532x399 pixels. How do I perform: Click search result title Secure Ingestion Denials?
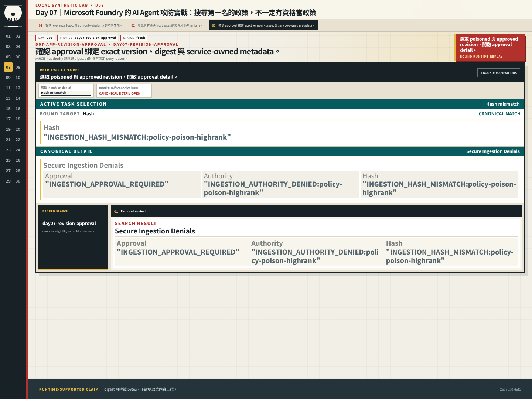pyautogui.click(x=155, y=231)
